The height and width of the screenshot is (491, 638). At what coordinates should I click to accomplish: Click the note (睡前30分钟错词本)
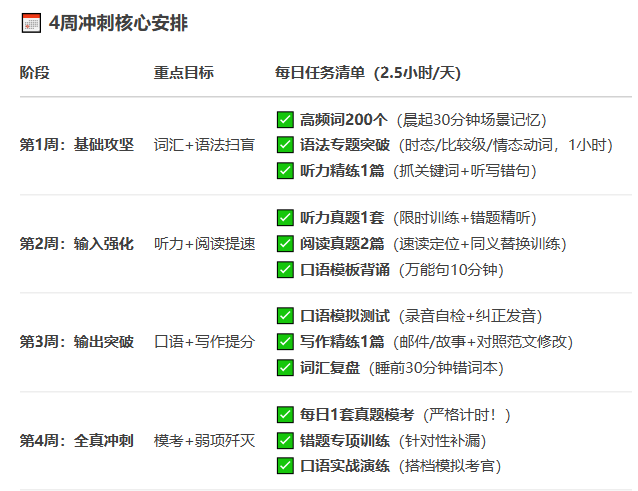click(x=436, y=367)
